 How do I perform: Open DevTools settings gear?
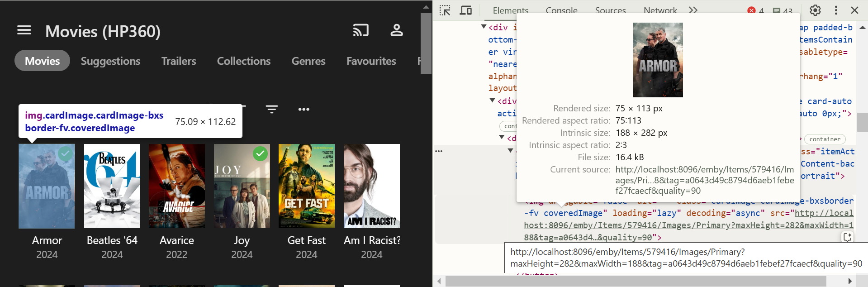(815, 10)
